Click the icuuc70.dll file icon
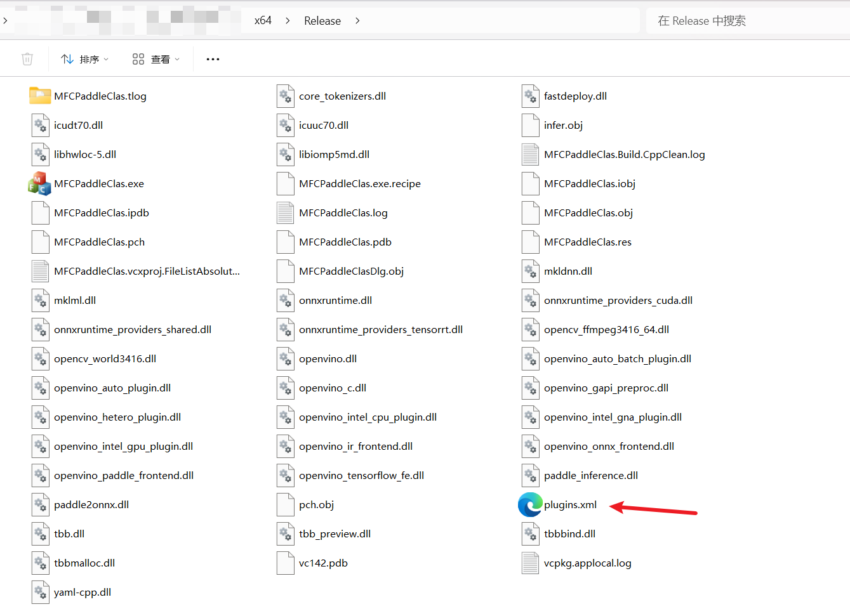 pos(285,125)
